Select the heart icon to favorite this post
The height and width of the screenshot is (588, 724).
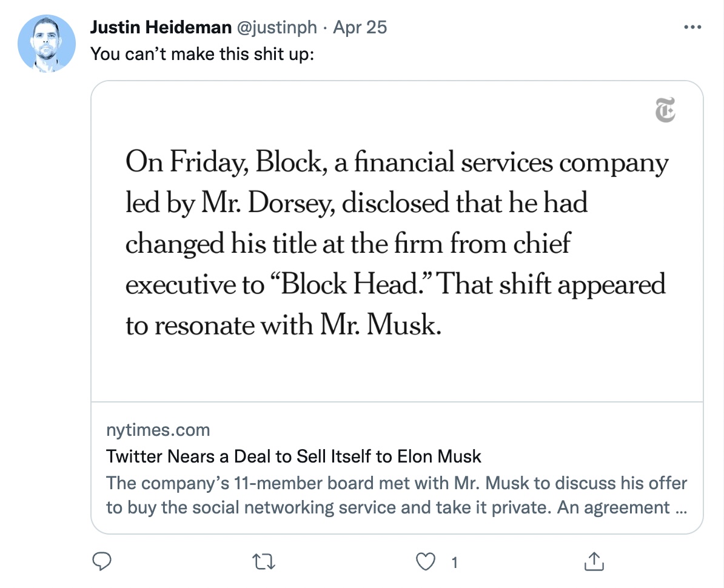pos(427,562)
